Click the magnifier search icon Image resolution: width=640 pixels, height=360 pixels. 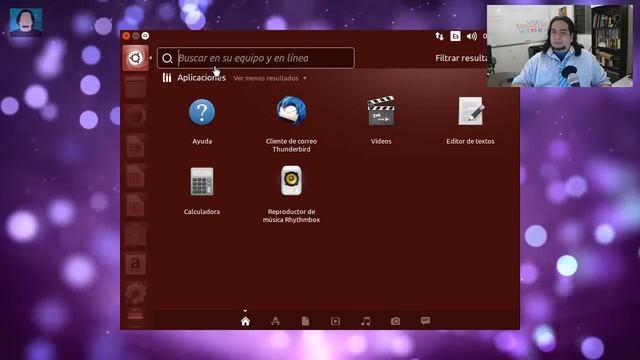click(167, 58)
